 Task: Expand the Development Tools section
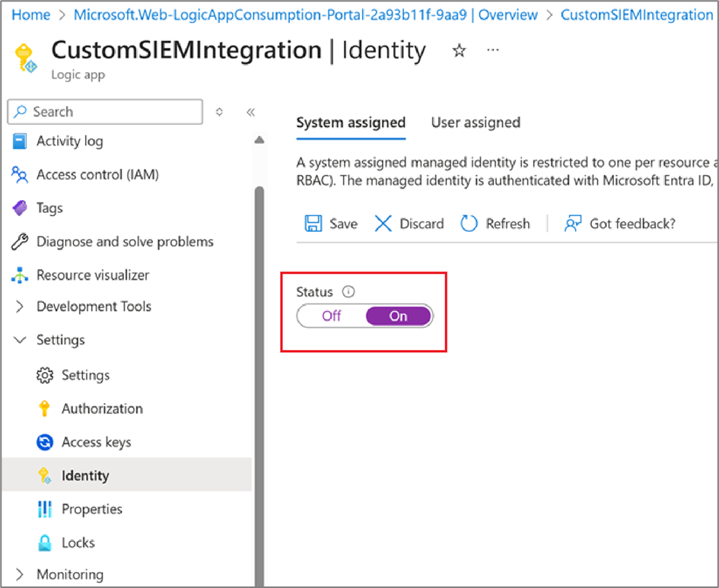tap(20, 307)
